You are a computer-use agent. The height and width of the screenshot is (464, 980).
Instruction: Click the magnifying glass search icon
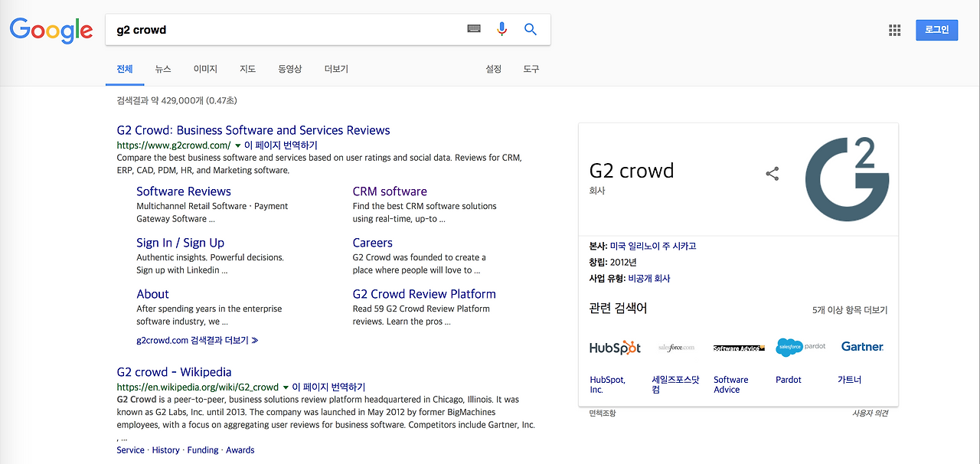[x=531, y=29]
